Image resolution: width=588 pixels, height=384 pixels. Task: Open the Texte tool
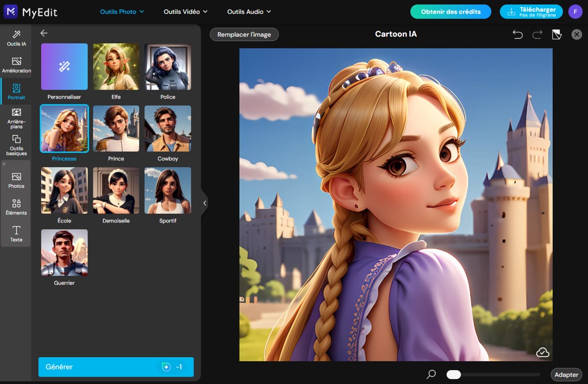click(x=16, y=234)
